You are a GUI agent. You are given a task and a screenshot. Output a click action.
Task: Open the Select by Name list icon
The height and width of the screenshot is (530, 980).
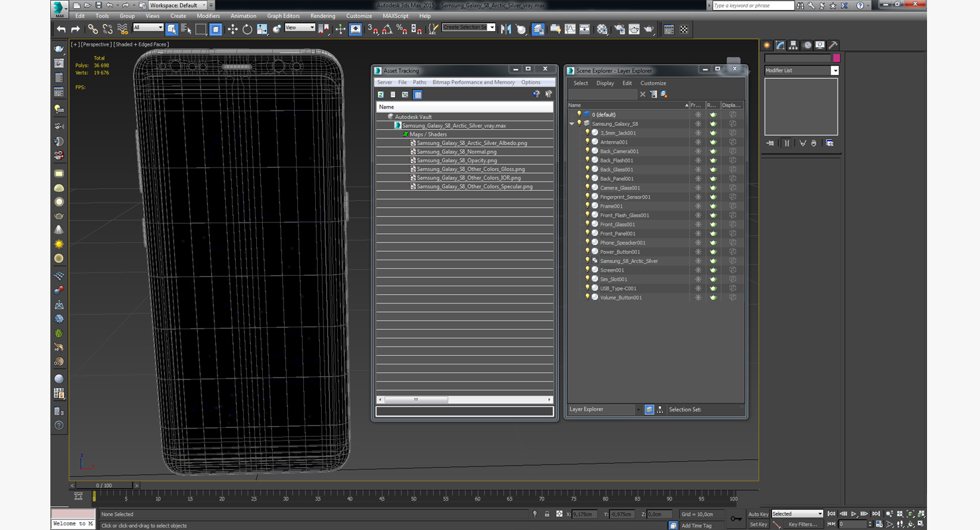(185, 29)
